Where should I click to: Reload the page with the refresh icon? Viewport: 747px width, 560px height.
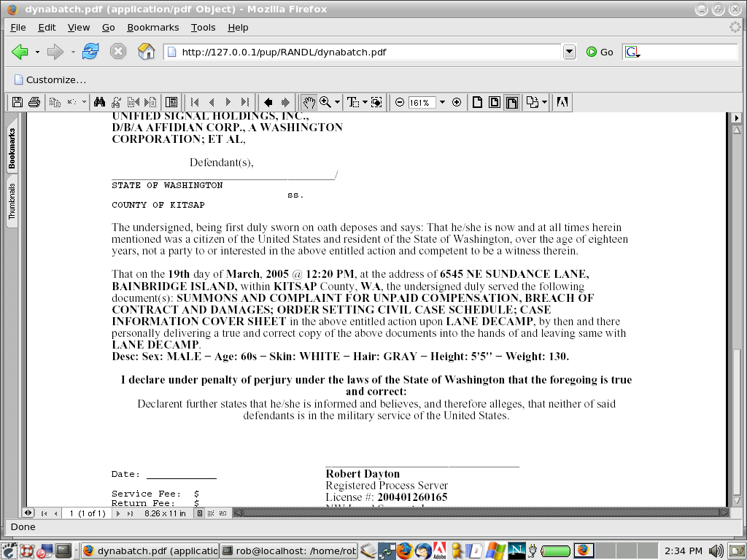(x=90, y=52)
